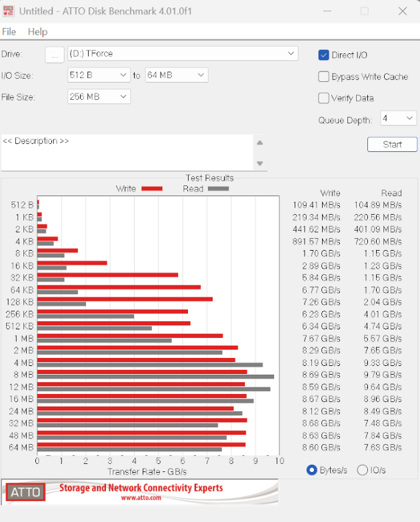Viewport: 420px width, 522px height.
Task: Click the Transfer Rate - GB/s axis label
Action: point(147,472)
